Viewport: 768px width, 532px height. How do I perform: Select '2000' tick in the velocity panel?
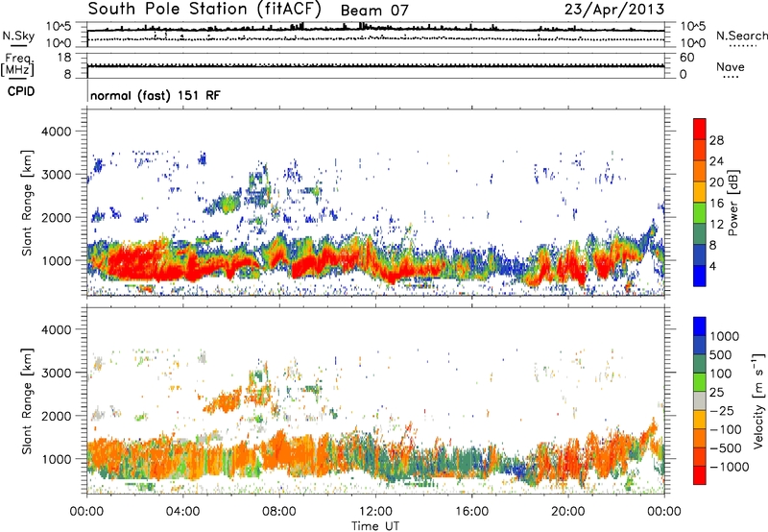coord(56,416)
